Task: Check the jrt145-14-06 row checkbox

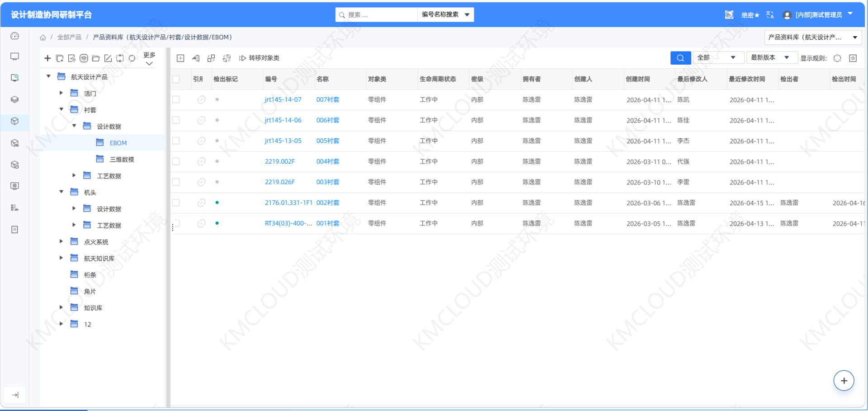Action: coord(176,120)
